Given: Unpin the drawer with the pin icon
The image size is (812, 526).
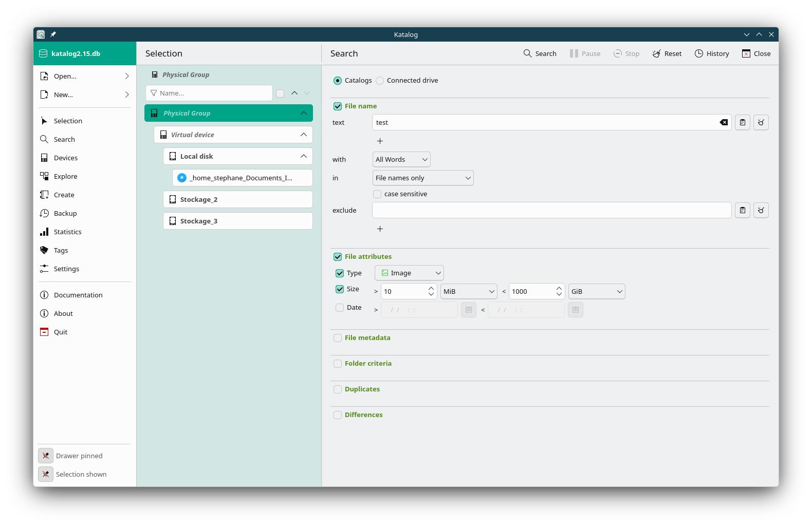Looking at the screenshot, I should [x=46, y=456].
